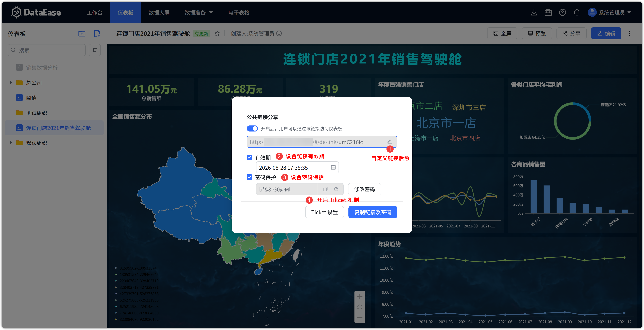This screenshot has height=330, width=644.
Task: Toggle the public link sharing switch
Action: coord(252,129)
